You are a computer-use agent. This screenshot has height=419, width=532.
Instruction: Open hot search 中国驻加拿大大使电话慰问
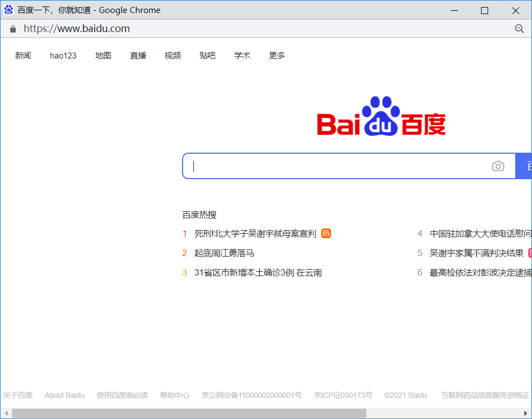[x=481, y=233]
